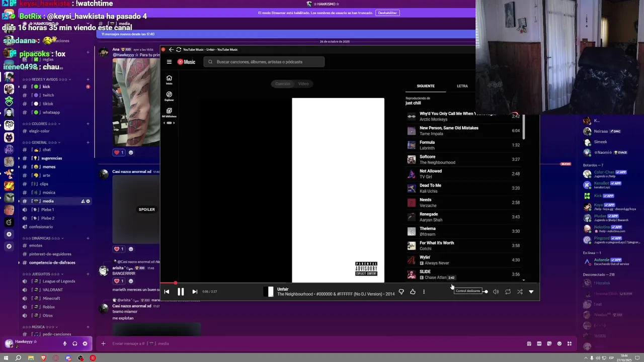Collapse the player page with down arrow
The width and height of the screenshot is (644, 362).
pos(531,292)
